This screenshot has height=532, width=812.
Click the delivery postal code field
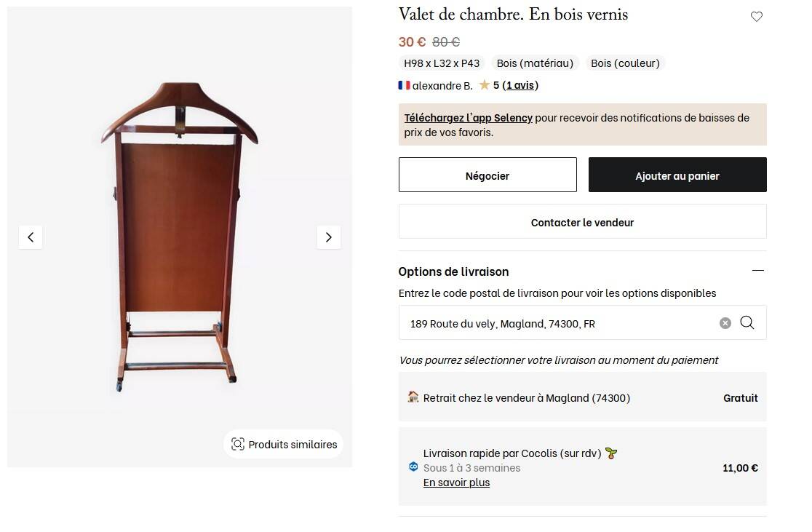click(560, 323)
